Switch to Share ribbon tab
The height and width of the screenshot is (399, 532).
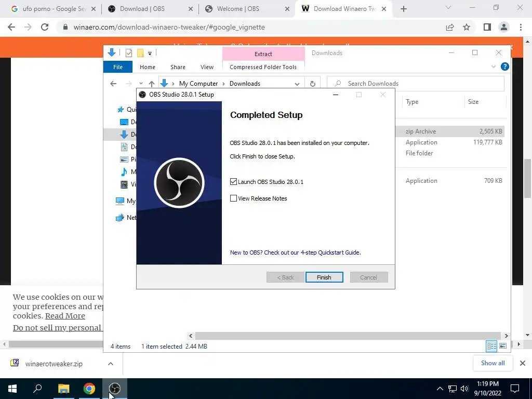178,67
